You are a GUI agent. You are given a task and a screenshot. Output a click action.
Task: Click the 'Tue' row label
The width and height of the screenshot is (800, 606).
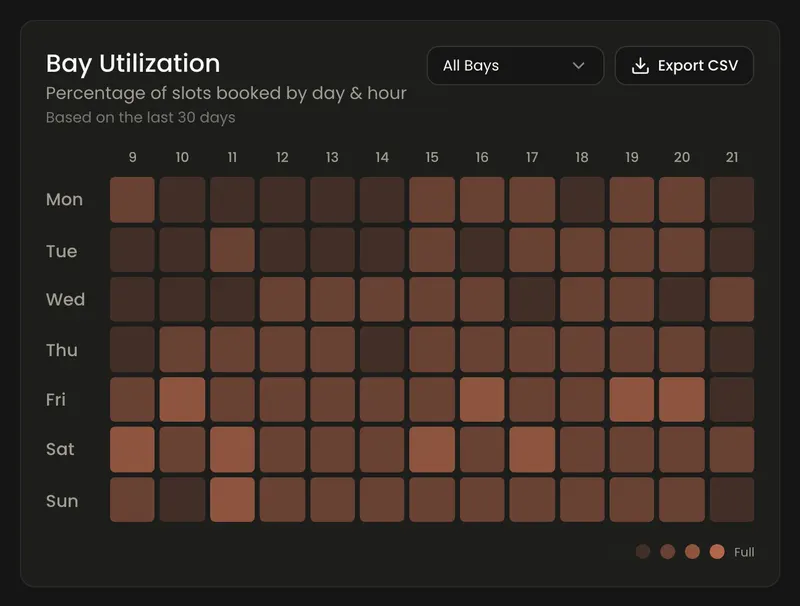point(62,251)
